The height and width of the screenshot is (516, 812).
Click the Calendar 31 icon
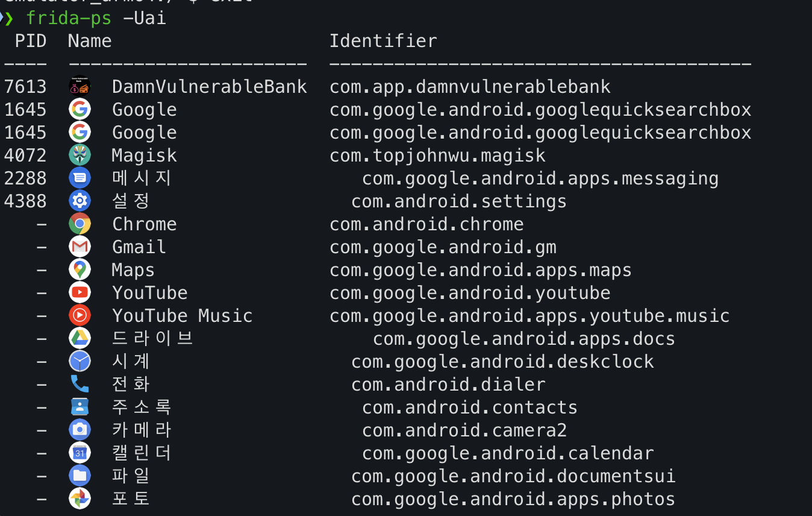(80, 453)
